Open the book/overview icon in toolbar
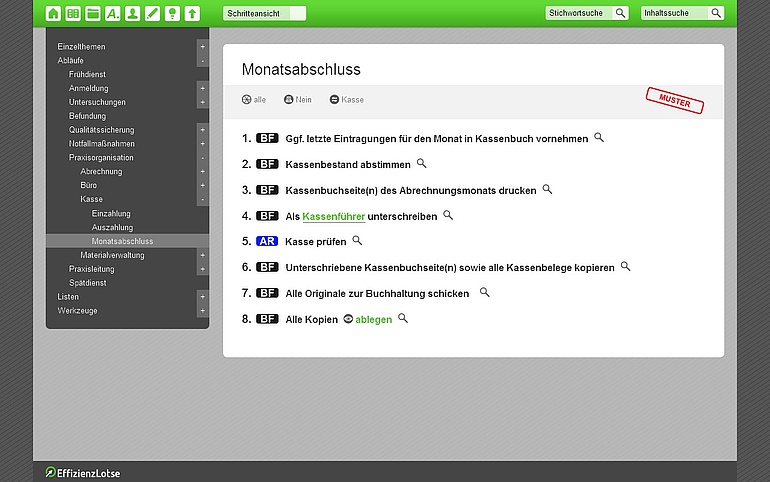Viewport: 770px width, 482px height. [x=73, y=13]
